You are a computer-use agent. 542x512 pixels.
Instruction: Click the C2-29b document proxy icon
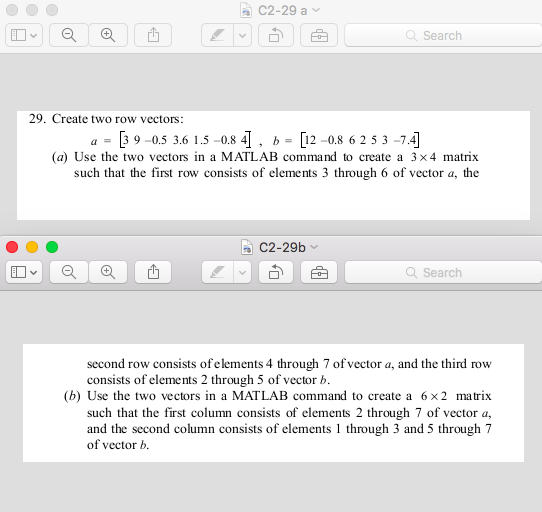[x=246, y=247]
